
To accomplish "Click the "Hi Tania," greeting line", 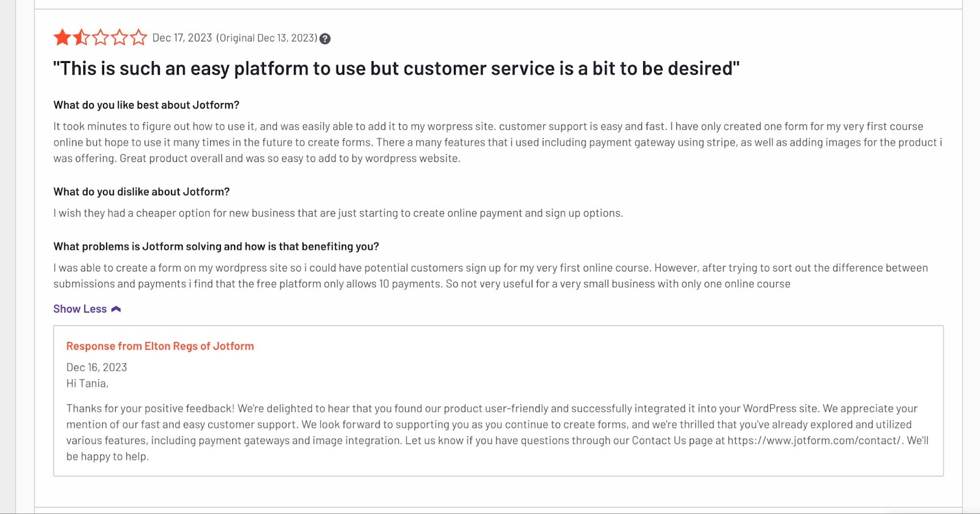I will coord(87,384).
